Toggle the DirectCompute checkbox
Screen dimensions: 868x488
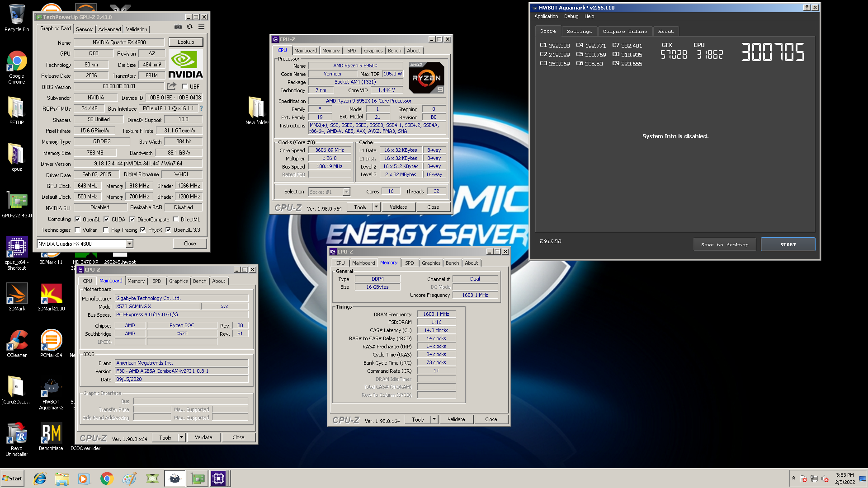[x=132, y=219]
